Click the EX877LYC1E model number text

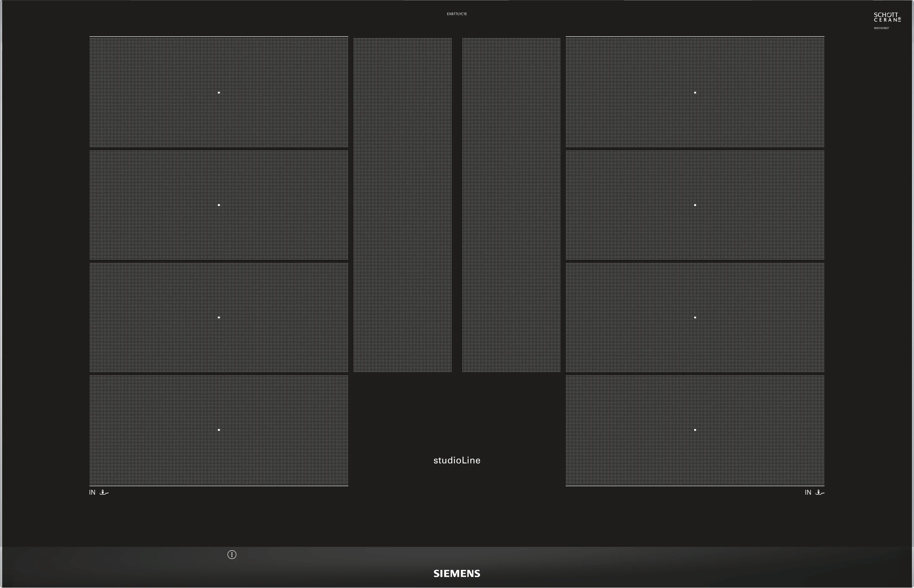(457, 14)
